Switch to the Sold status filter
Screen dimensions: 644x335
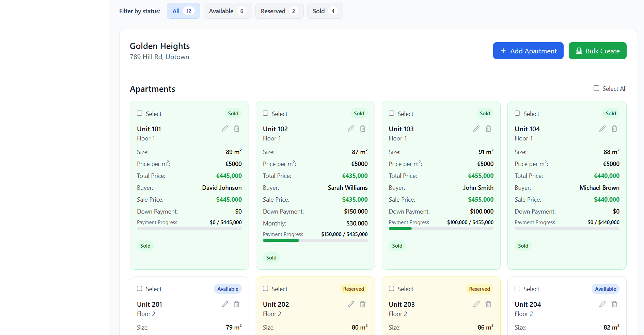(325, 11)
